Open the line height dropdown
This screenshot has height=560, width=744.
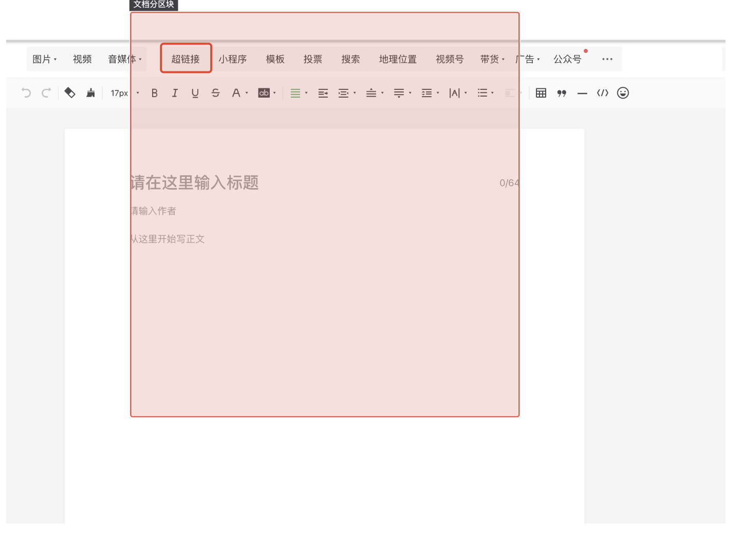(430, 93)
